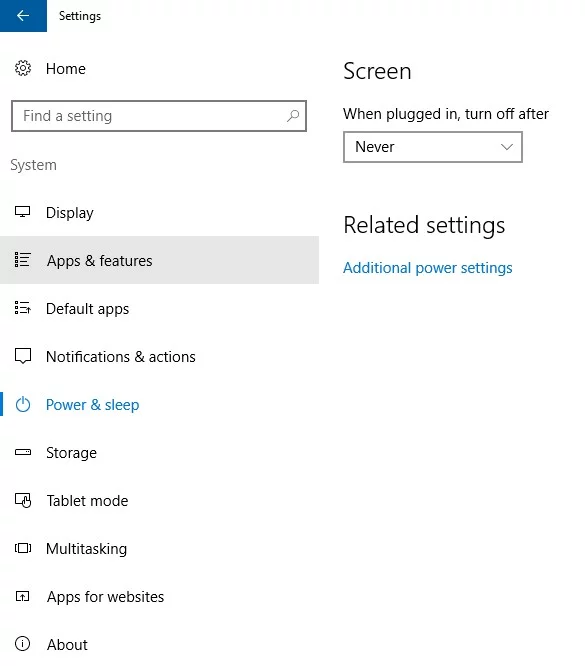Click the Find a setting search box
Image resolution: width=585 pixels, height=666 pixels.
coord(159,116)
